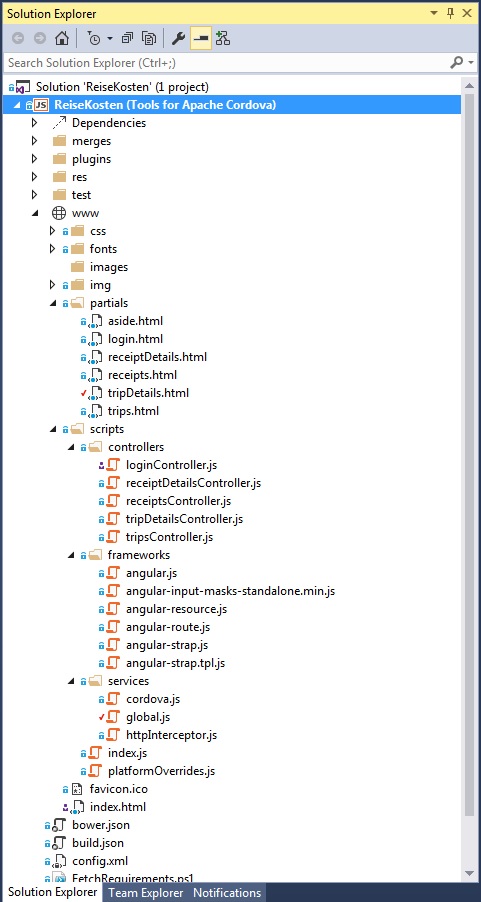Image resolution: width=481 pixels, height=902 pixels.
Task: Collapse the controllers folder
Action: [71, 447]
